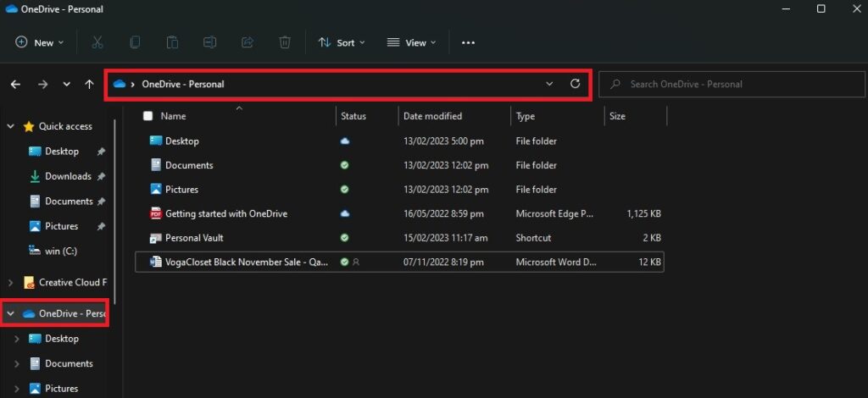The width and height of the screenshot is (868, 398).
Task: Go back with the left arrow
Action: click(15, 84)
